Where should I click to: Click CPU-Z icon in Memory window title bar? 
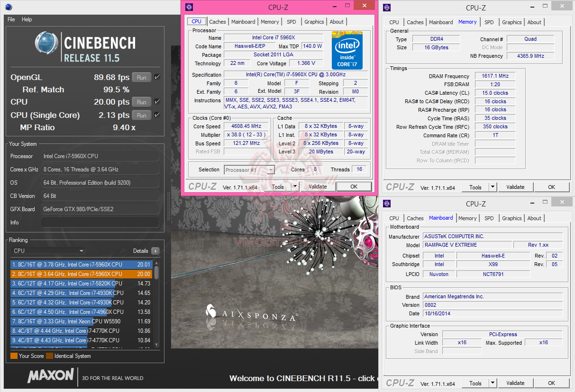click(x=387, y=7)
